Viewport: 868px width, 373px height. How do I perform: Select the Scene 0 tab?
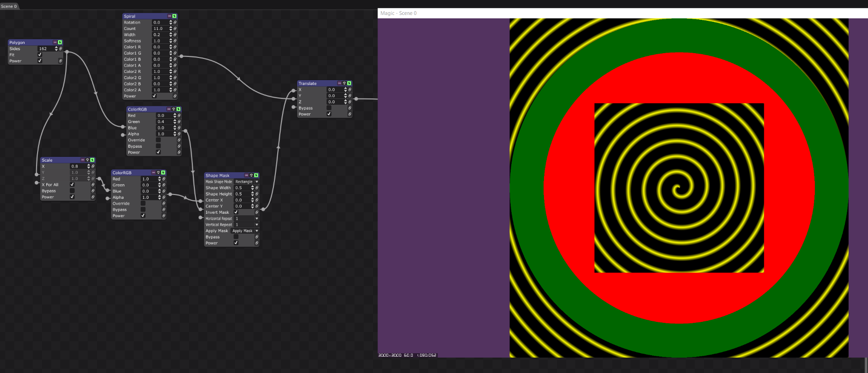[9, 6]
